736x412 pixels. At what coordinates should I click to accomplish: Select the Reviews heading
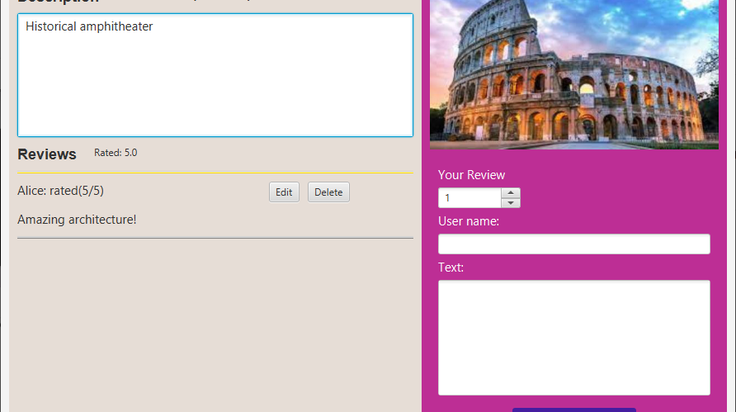click(x=47, y=154)
